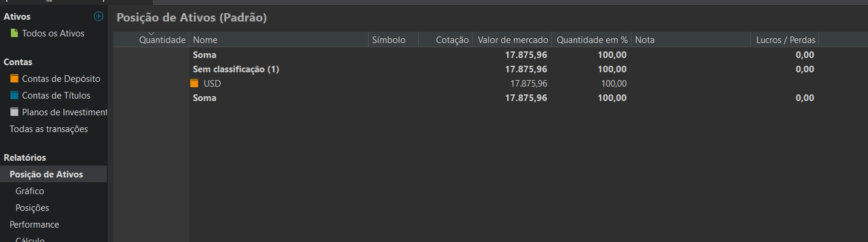Viewport: 868px width, 242px height.
Task: Select the Sem classificação (1) row
Action: tap(236, 69)
